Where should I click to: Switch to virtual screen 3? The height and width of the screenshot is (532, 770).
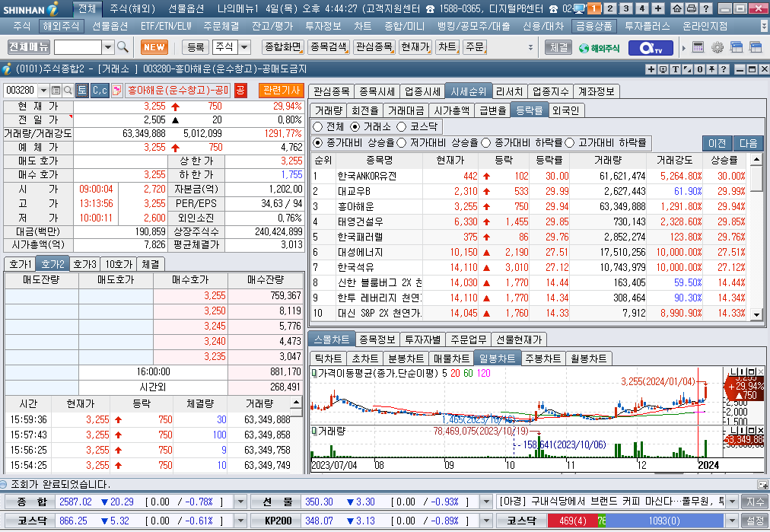[625, 8]
